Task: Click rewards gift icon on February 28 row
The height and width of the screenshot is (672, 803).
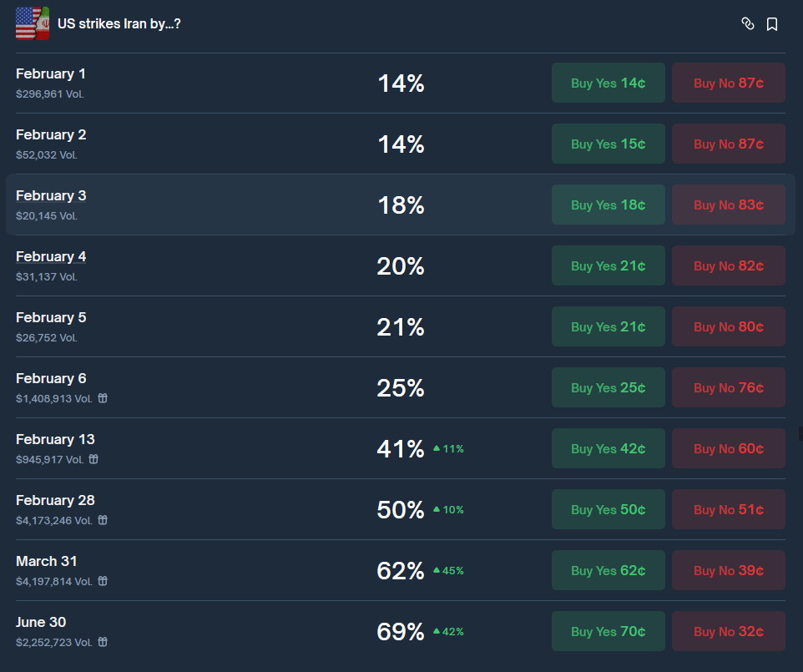Action: (103, 520)
